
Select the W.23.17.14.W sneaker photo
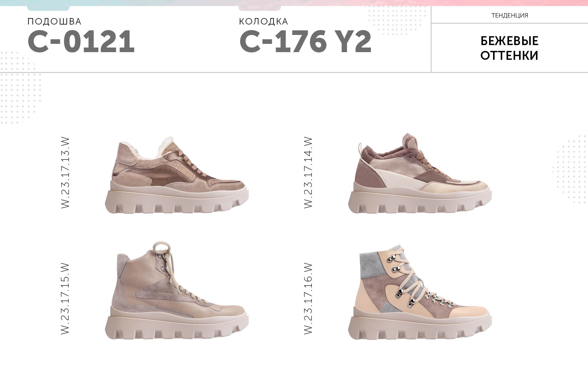(420, 173)
